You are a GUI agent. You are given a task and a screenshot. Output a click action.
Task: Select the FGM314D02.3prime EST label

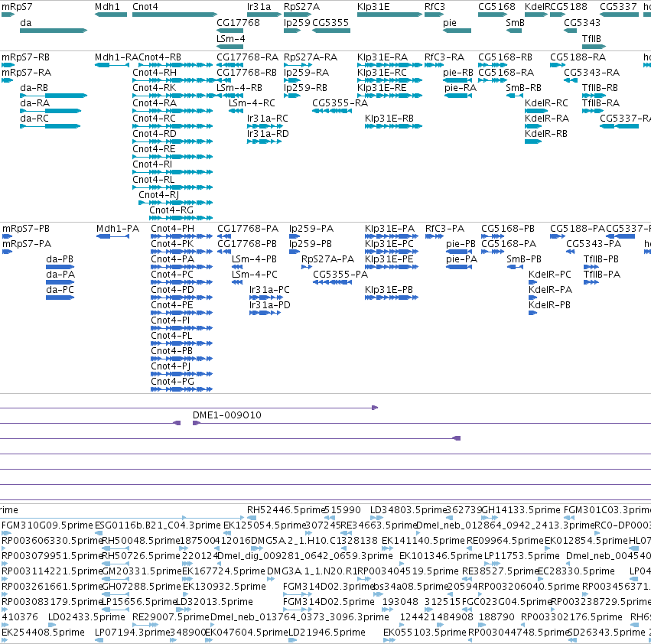pos(328,587)
